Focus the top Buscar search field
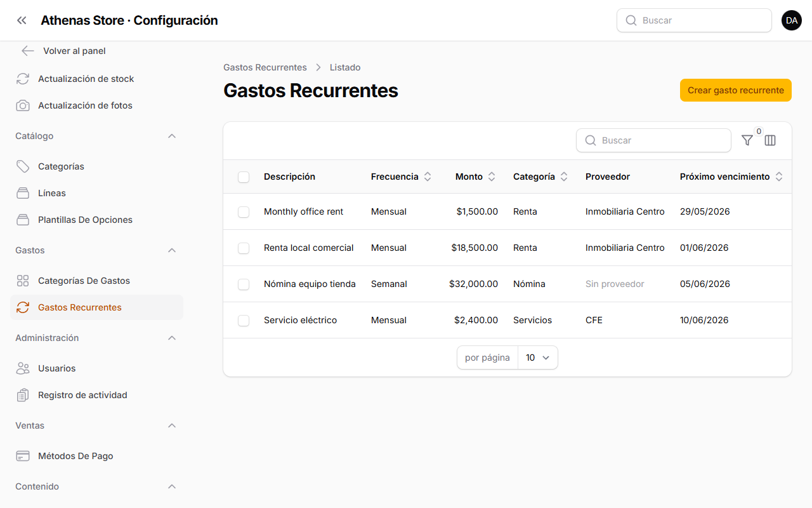Screen dimensions: 812x508 click(694, 20)
